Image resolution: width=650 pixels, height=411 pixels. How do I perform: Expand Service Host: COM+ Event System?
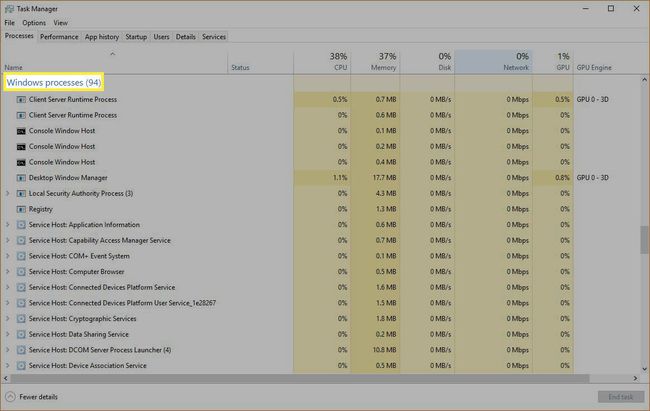click(x=7, y=256)
